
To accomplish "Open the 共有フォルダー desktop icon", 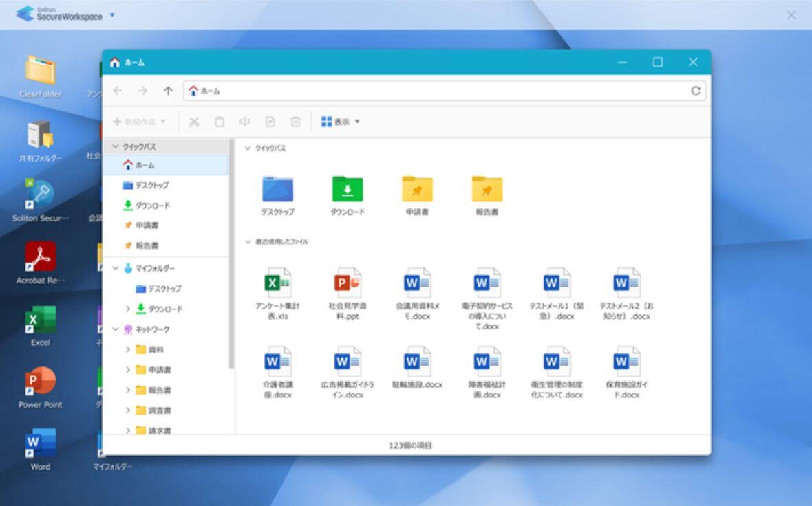I will [x=41, y=141].
